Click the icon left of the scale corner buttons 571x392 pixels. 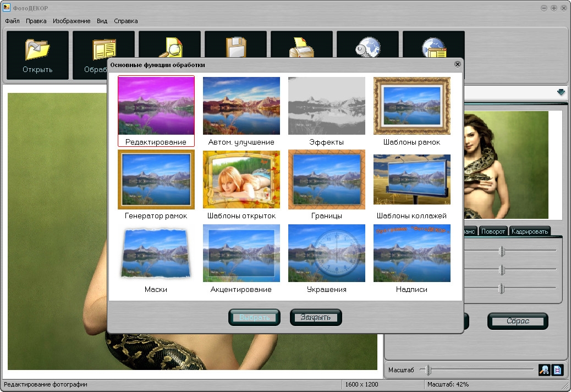tap(544, 370)
